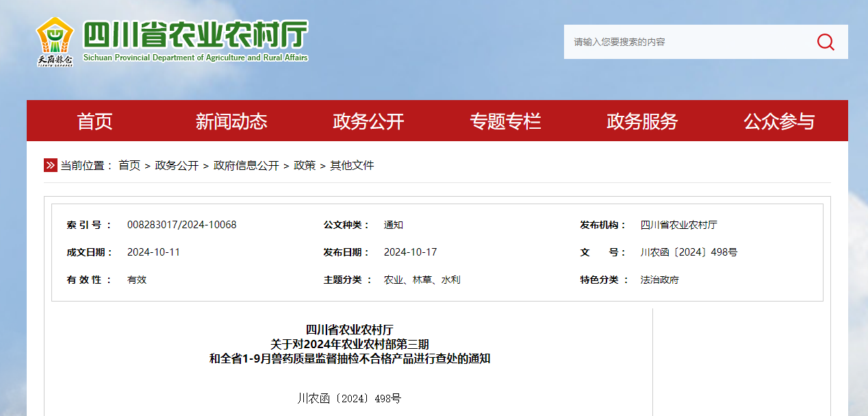Go to 政务公开 in the breadcrumb
Viewport: 868px width, 416px height.
(x=177, y=165)
